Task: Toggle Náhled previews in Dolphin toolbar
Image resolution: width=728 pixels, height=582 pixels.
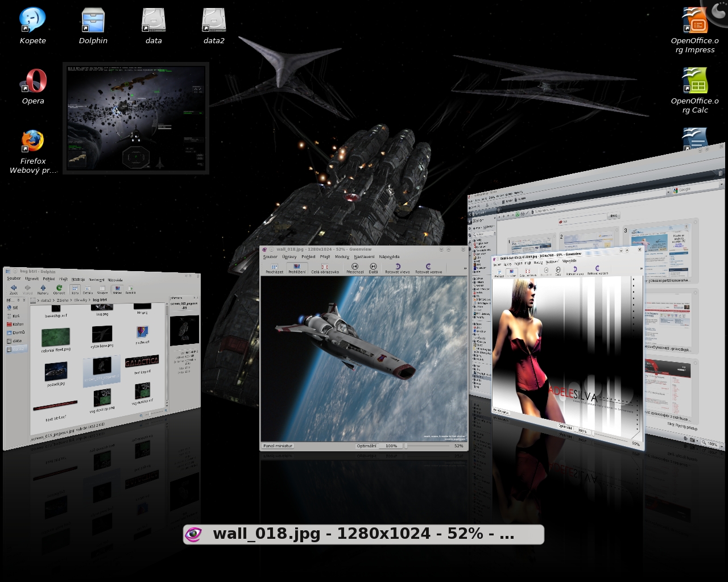Action: [117, 289]
